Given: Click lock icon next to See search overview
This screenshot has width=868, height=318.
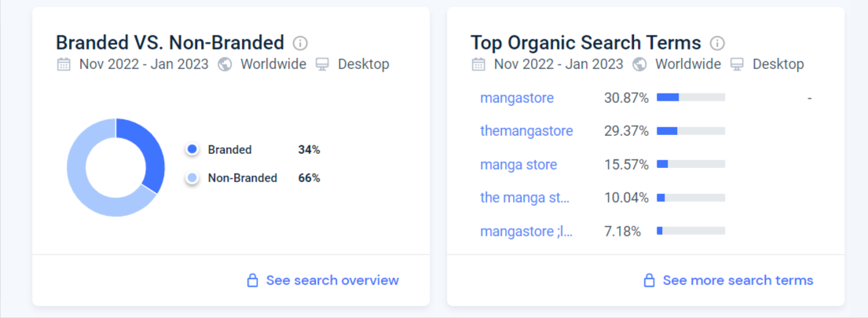Looking at the screenshot, I should [x=252, y=280].
